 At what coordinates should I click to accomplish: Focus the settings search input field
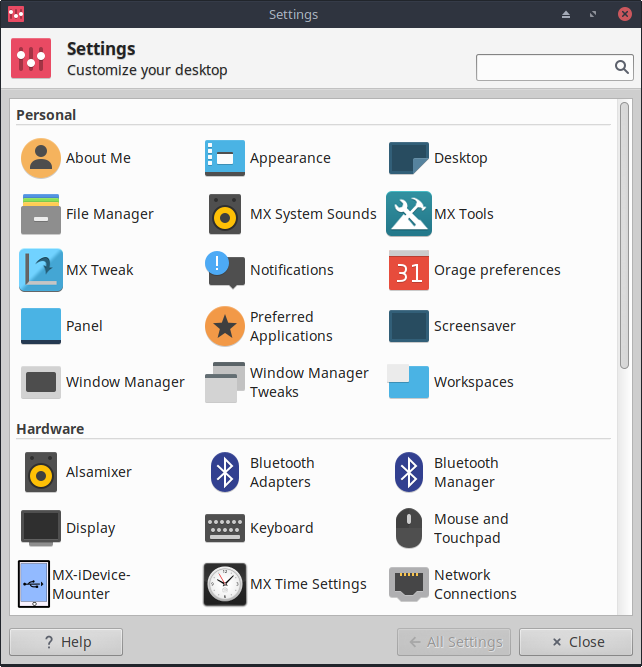[555, 67]
